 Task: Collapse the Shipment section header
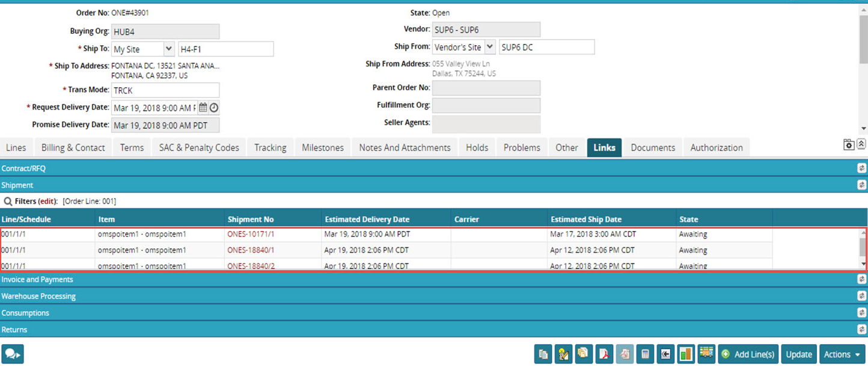pos(433,185)
